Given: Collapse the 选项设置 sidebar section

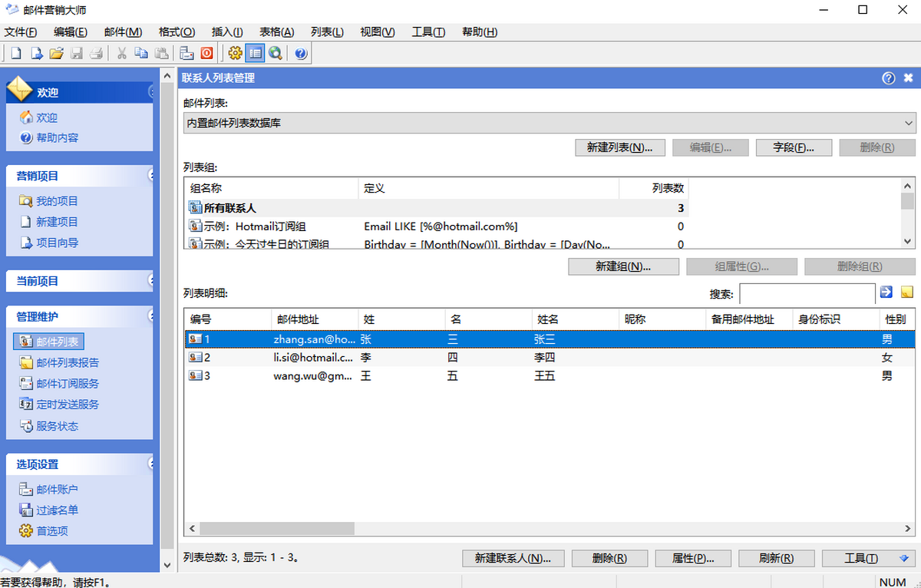Looking at the screenshot, I should coord(151,464).
